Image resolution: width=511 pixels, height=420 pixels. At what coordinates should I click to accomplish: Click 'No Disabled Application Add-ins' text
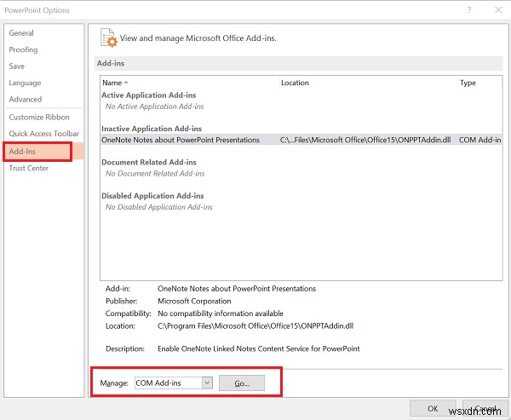(158, 207)
